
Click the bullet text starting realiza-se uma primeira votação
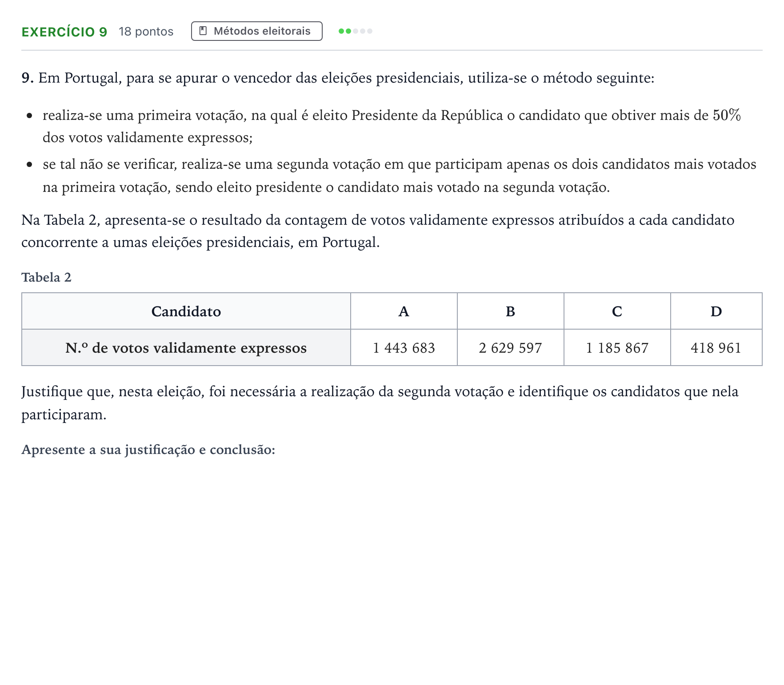point(392,127)
